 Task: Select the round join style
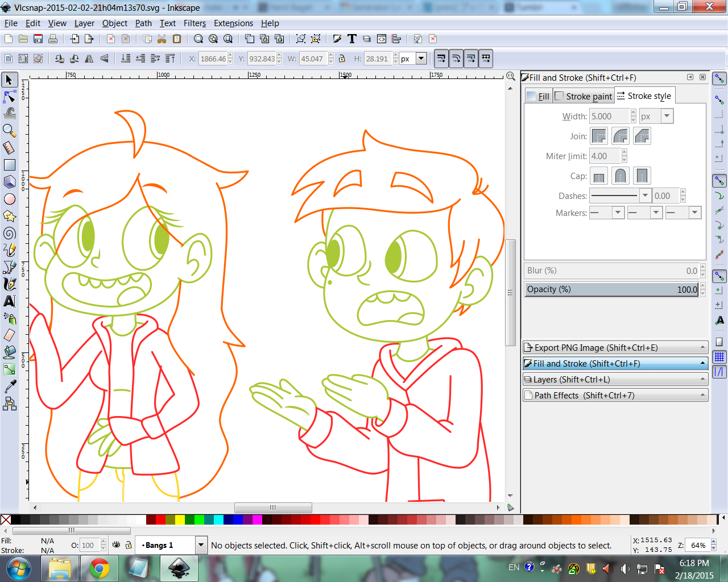pyautogui.click(x=621, y=136)
